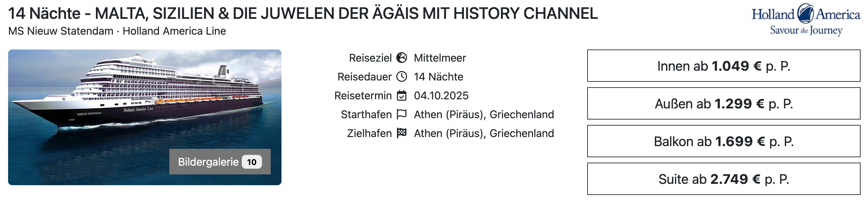This screenshot has width=868, height=200.
Task: Click the travel date 04.10.2025
Action: coord(441,96)
